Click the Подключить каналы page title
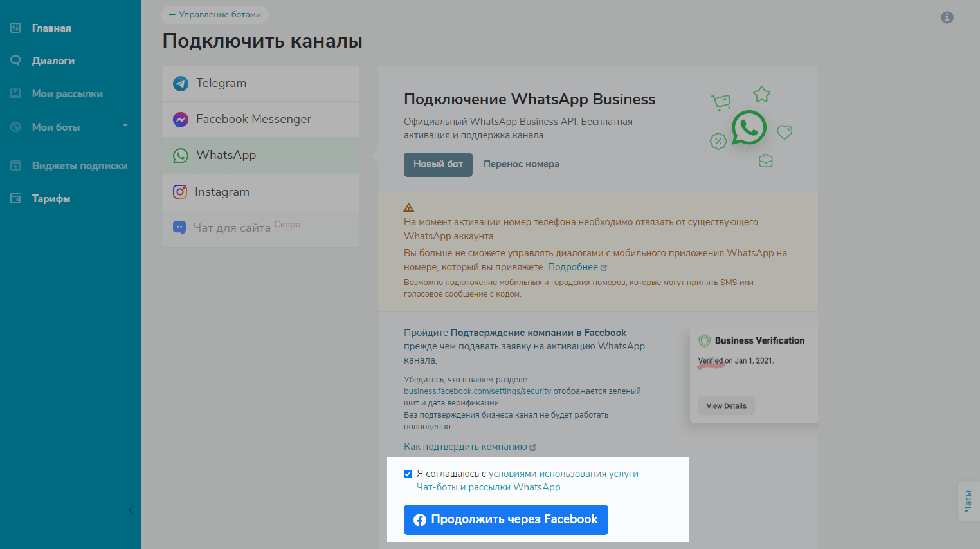 tap(262, 41)
